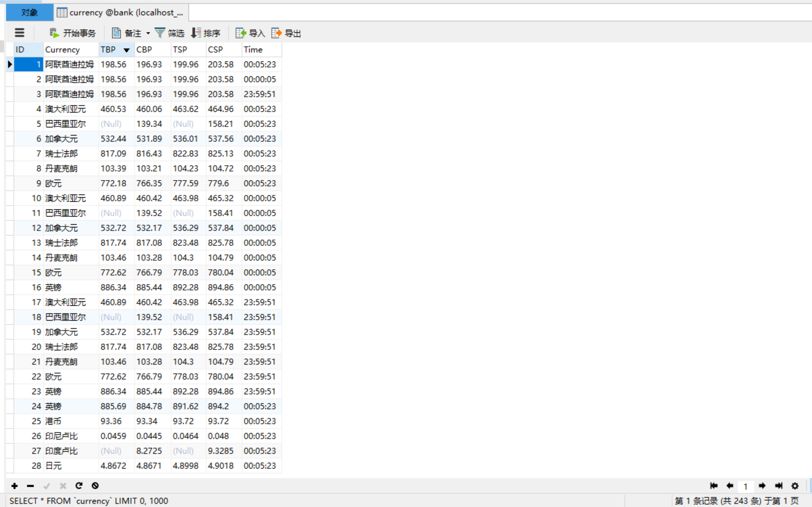Apply changes with the checkmark icon
The height and width of the screenshot is (507, 812).
coord(46,485)
